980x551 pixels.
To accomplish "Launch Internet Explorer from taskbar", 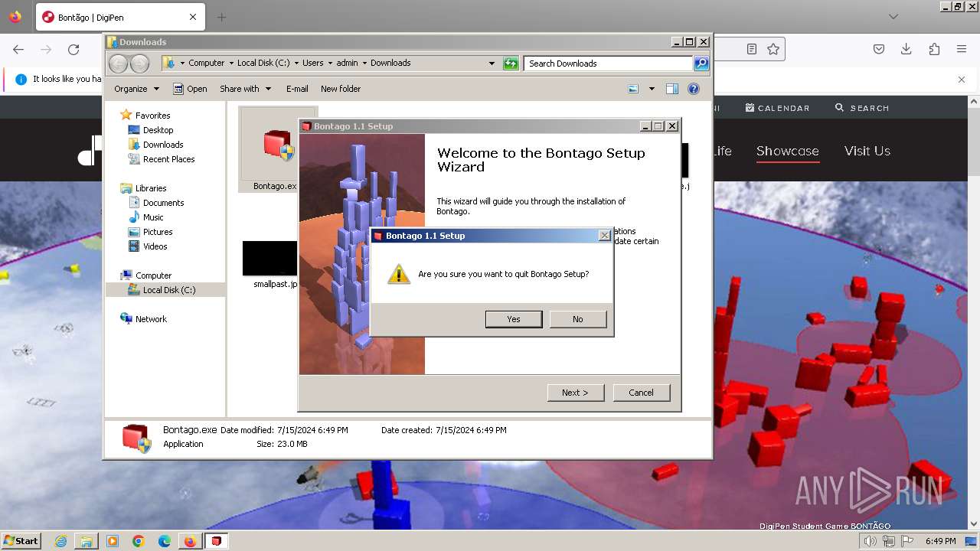I will 61,541.
